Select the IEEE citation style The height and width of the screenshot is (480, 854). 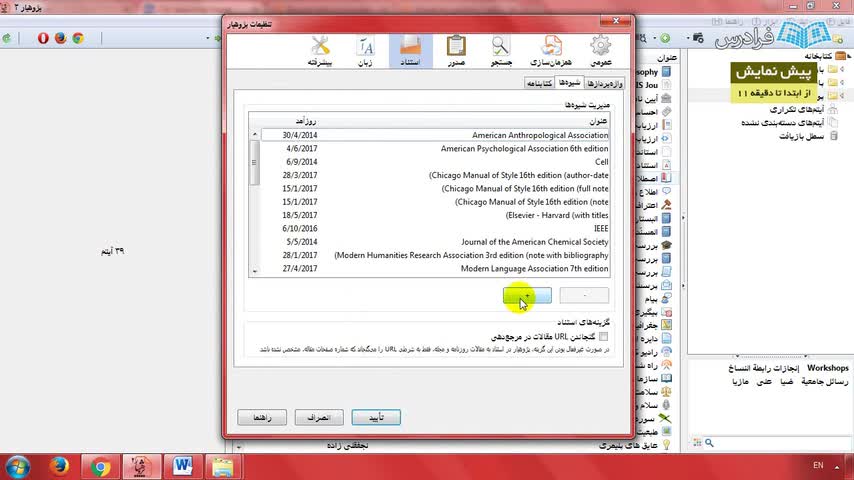435,228
